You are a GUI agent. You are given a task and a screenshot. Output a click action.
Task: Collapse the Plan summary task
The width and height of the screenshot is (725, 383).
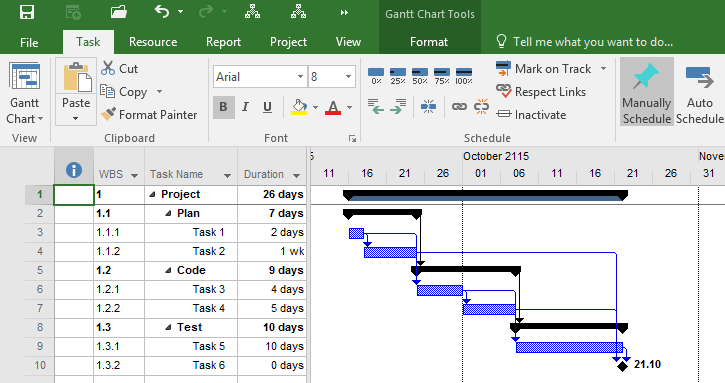(168, 214)
